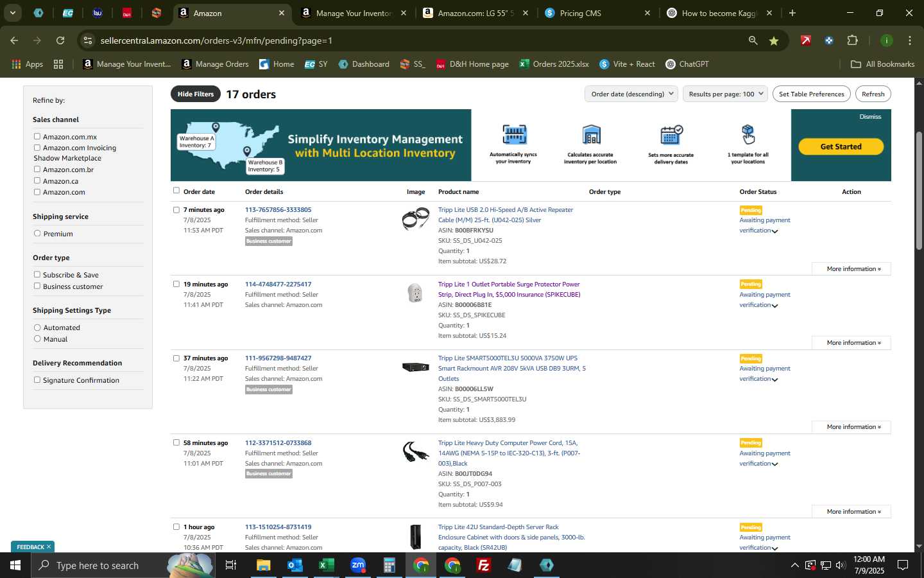
Task: Launch Outlook from the taskbar
Action: [x=295, y=565]
